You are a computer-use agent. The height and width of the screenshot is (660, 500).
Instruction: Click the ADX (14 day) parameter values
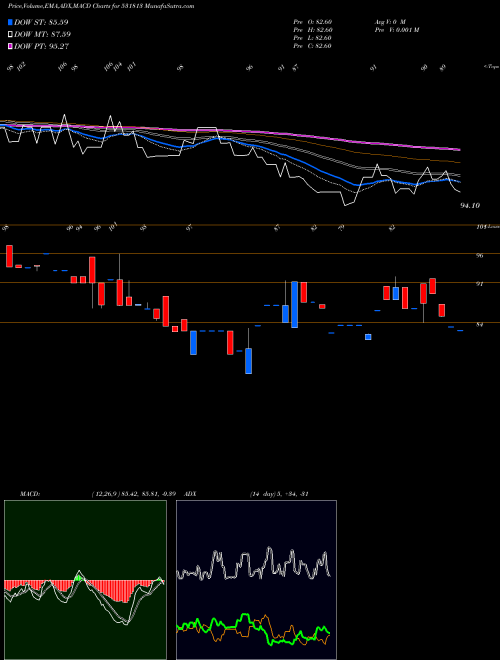(279, 494)
